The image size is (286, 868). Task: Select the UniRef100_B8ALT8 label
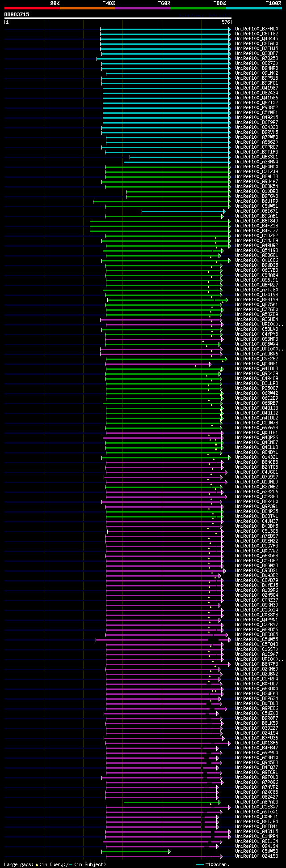[x=257, y=177]
